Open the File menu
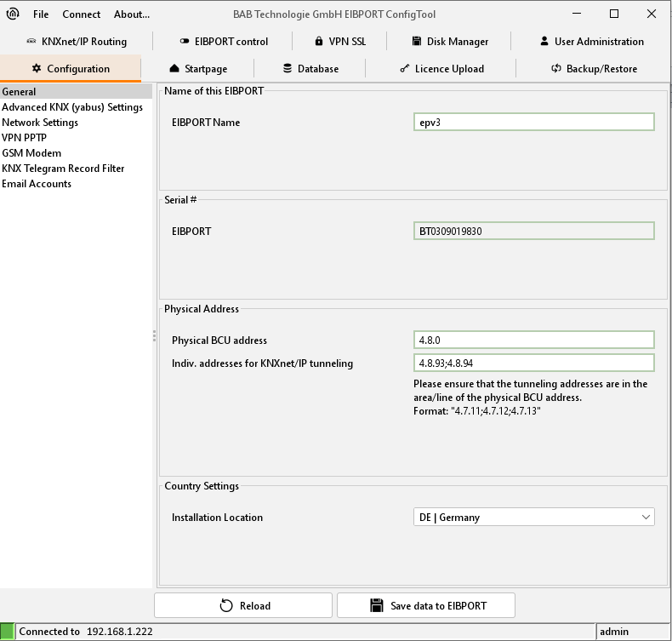 coord(41,14)
